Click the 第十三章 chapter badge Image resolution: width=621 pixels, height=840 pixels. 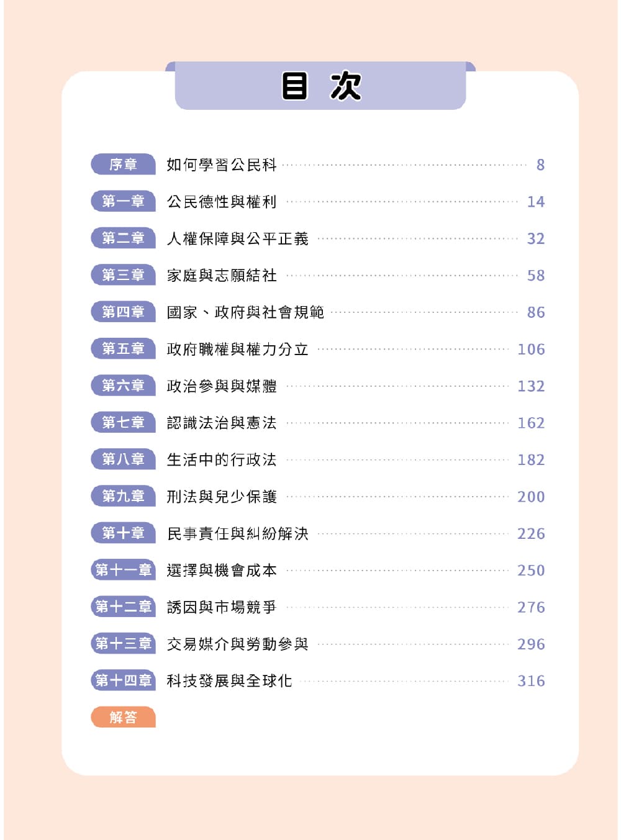coord(123,644)
